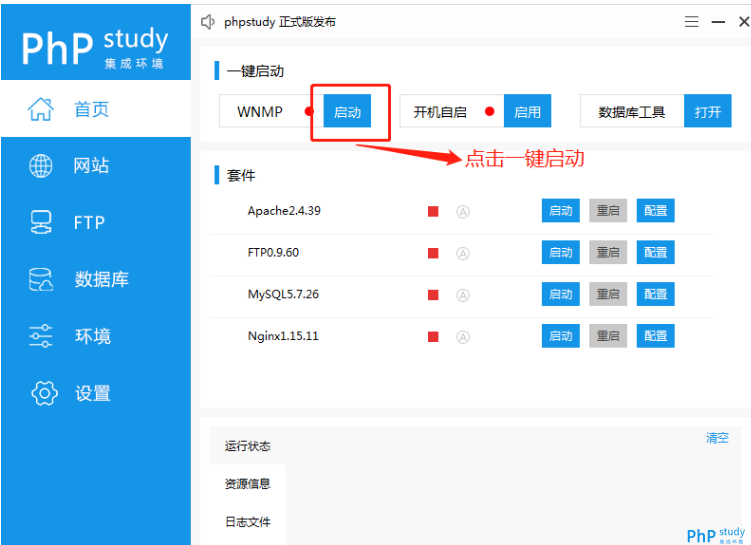Configure MySQL5.7.26
The width and height of the screenshot is (751, 545).
656,294
